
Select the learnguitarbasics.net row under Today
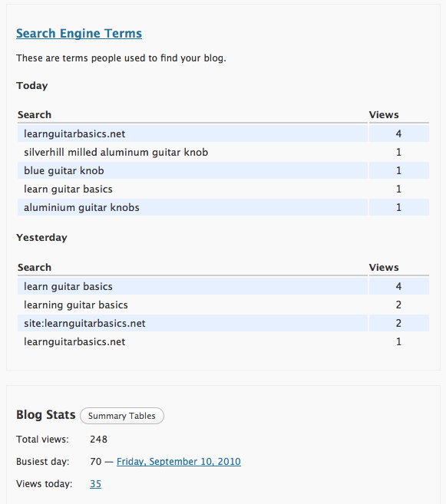coord(223,133)
